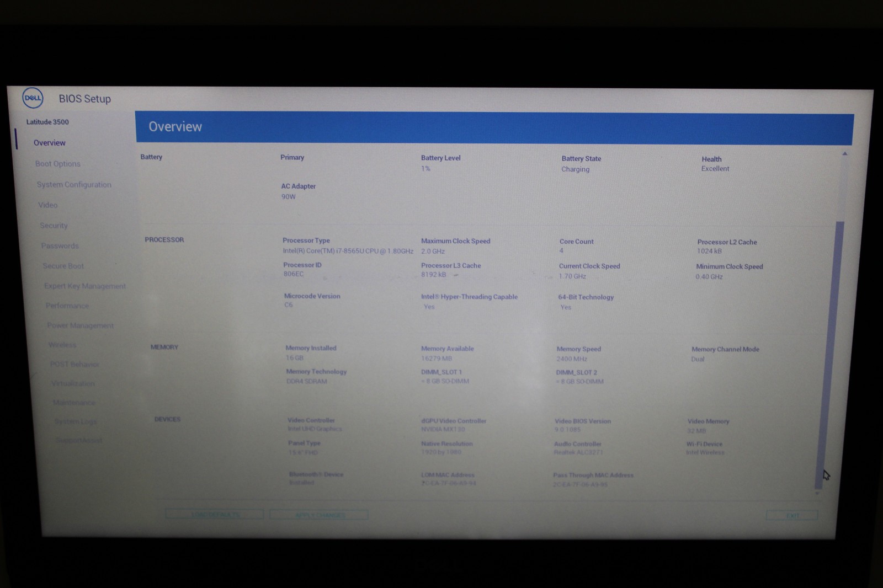Click the scrollbar up arrow

[x=844, y=154]
